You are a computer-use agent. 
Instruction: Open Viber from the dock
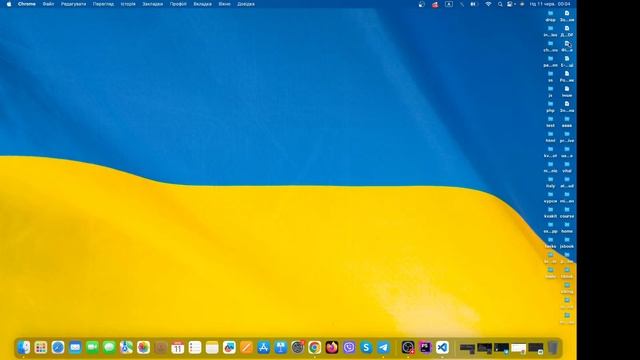[349, 347]
